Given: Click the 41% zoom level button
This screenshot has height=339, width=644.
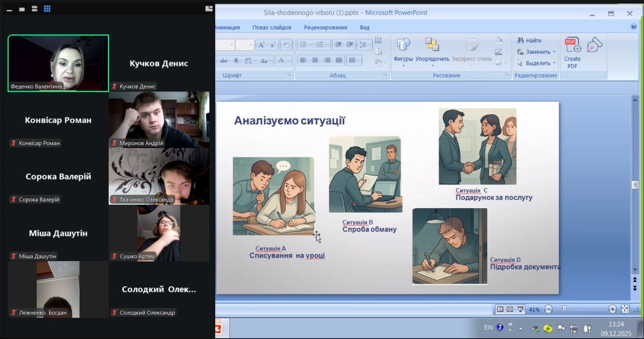Looking at the screenshot, I should tap(534, 309).
